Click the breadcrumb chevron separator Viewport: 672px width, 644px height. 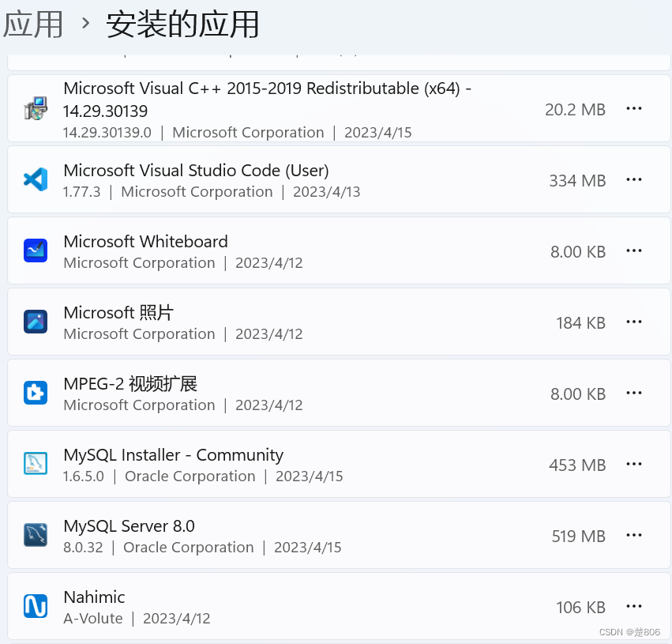pyautogui.click(x=86, y=23)
